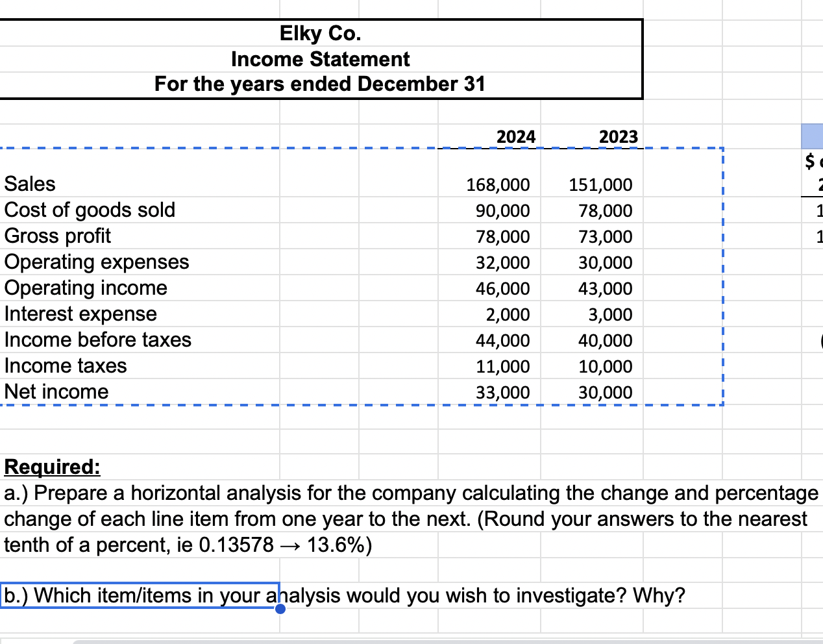823x644 pixels.
Task: Select the "For the years ended December 31" cell
Action: [x=320, y=84]
